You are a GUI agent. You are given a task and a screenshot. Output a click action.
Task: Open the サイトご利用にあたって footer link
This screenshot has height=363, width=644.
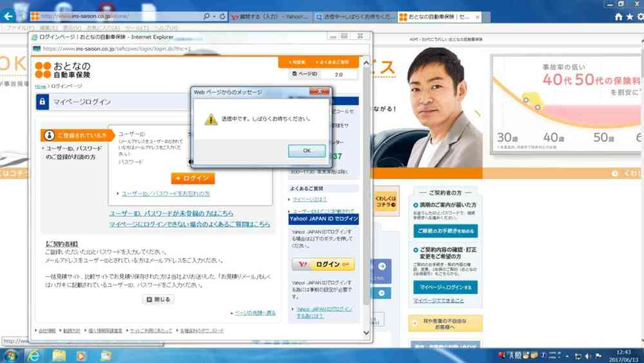tap(151, 331)
